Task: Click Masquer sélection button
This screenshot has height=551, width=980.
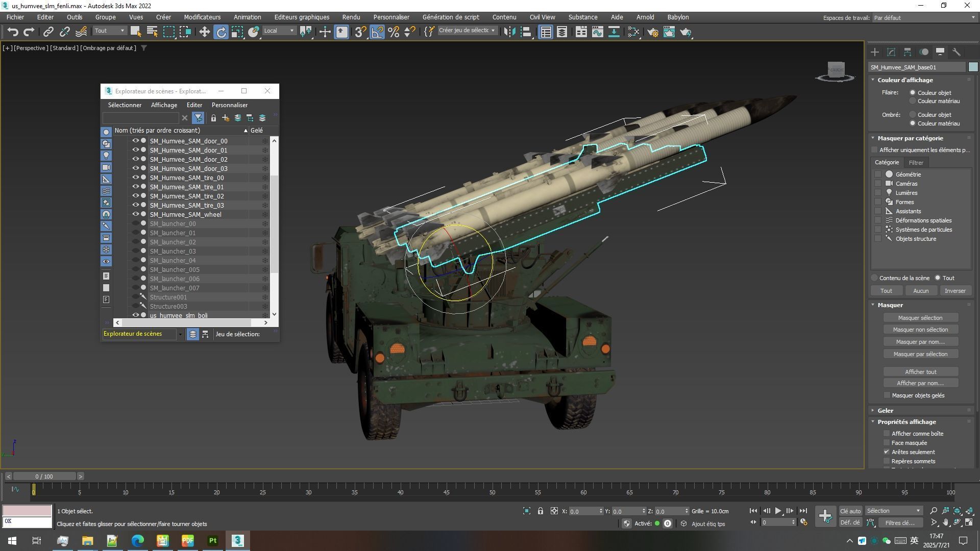Action: [920, 318]
